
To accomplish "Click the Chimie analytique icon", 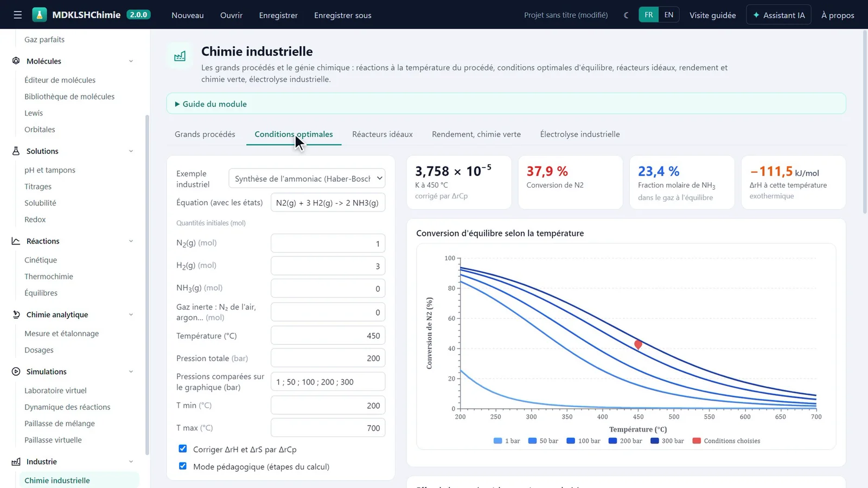I will pos(16,314).
